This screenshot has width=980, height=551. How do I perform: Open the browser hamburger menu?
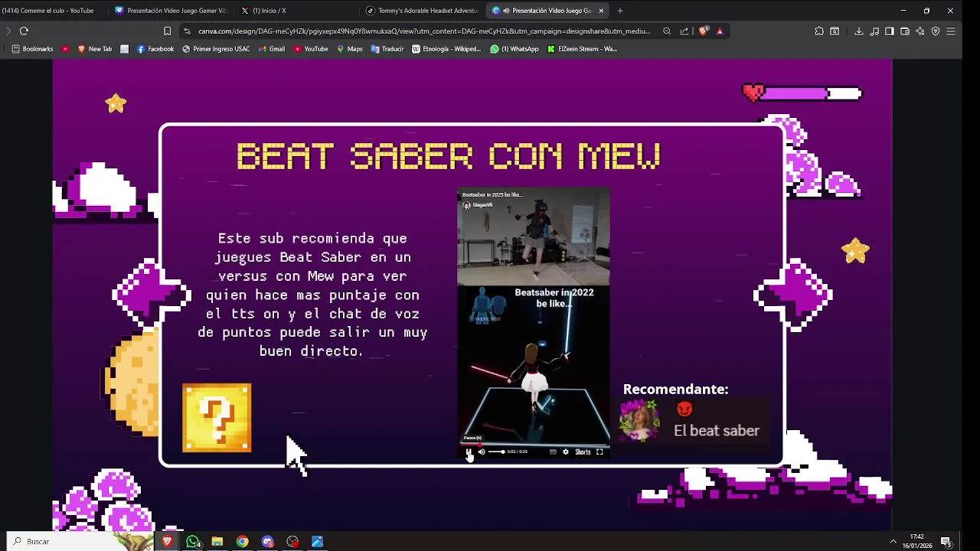(x=951, y=31)
